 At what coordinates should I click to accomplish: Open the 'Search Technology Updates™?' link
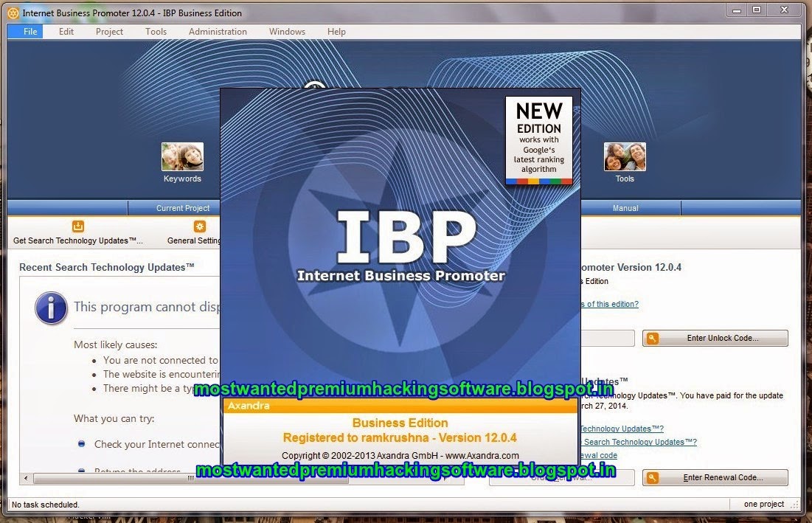point(639,442)
